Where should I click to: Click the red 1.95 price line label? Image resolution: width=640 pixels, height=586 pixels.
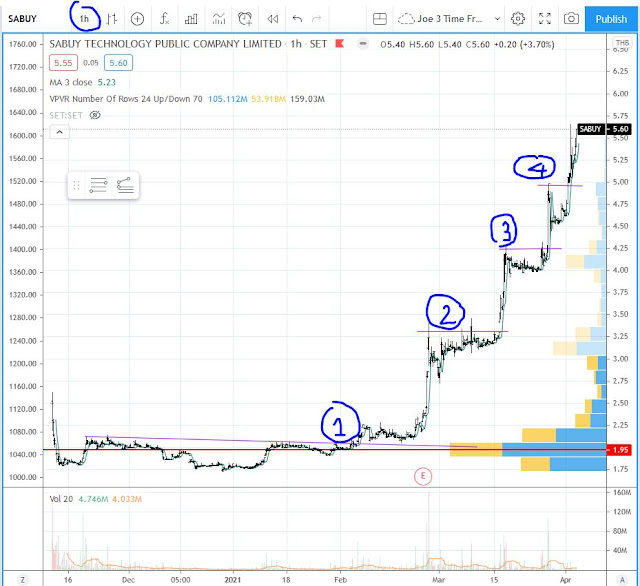[x=619, y=450]
